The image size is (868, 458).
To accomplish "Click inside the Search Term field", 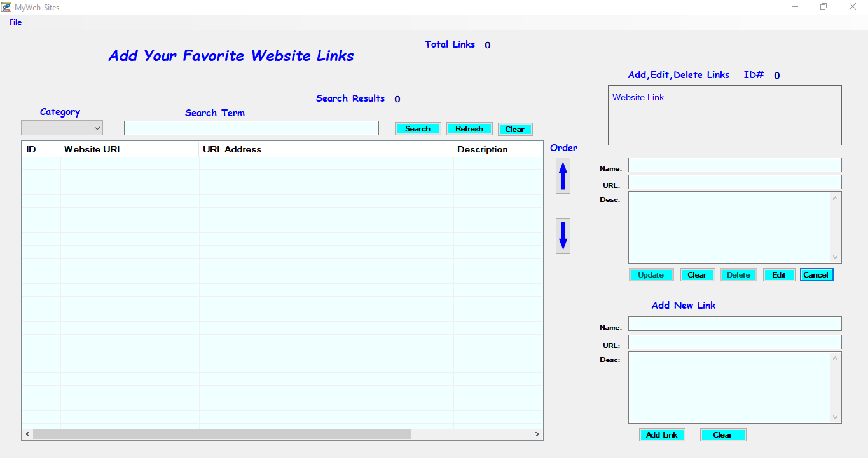I will (251, 128).
